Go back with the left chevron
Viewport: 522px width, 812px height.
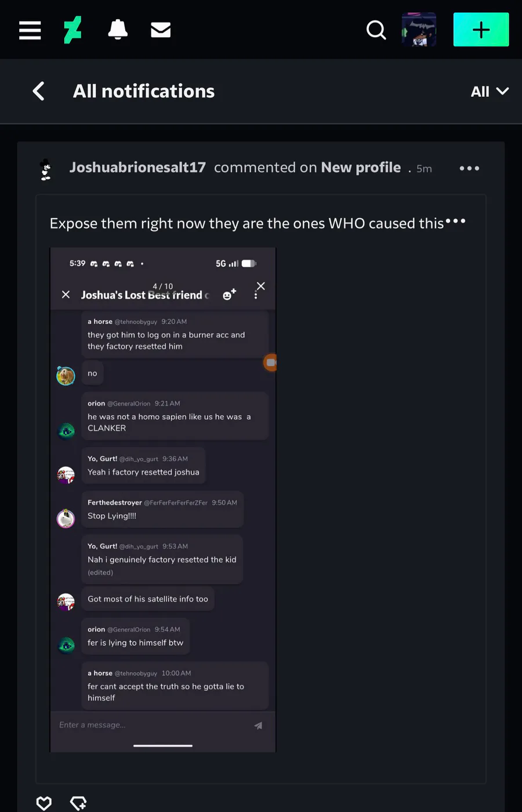(39, 91)
